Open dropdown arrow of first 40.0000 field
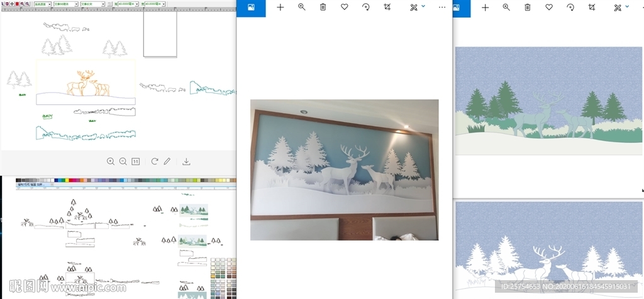This screenshot has width=644, height=299. pyautogui.click(x=136, y=4)
